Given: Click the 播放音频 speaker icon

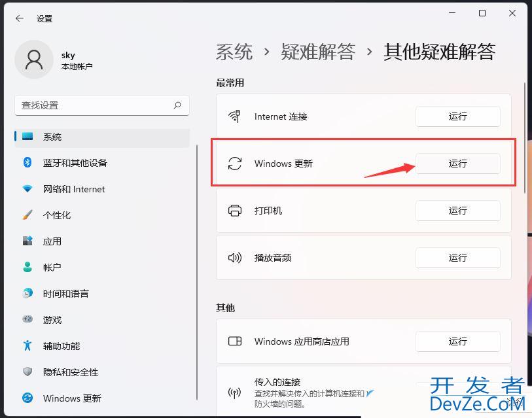Looking at the screenshot, I should tap(235, 258).
